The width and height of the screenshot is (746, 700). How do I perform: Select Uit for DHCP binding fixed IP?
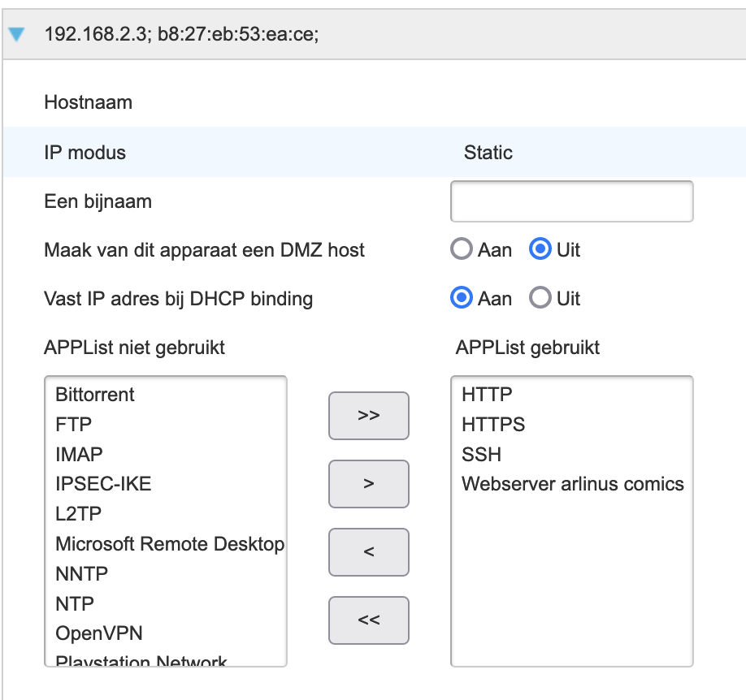coord(540,299)
